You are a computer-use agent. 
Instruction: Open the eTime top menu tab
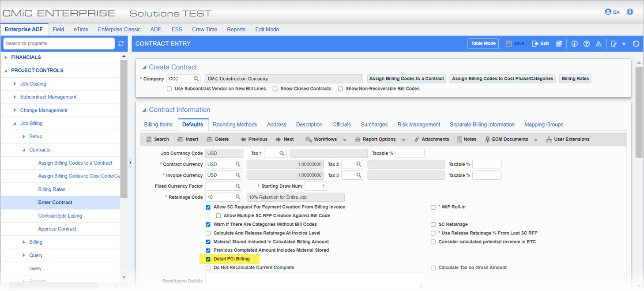tap(81, 29)
